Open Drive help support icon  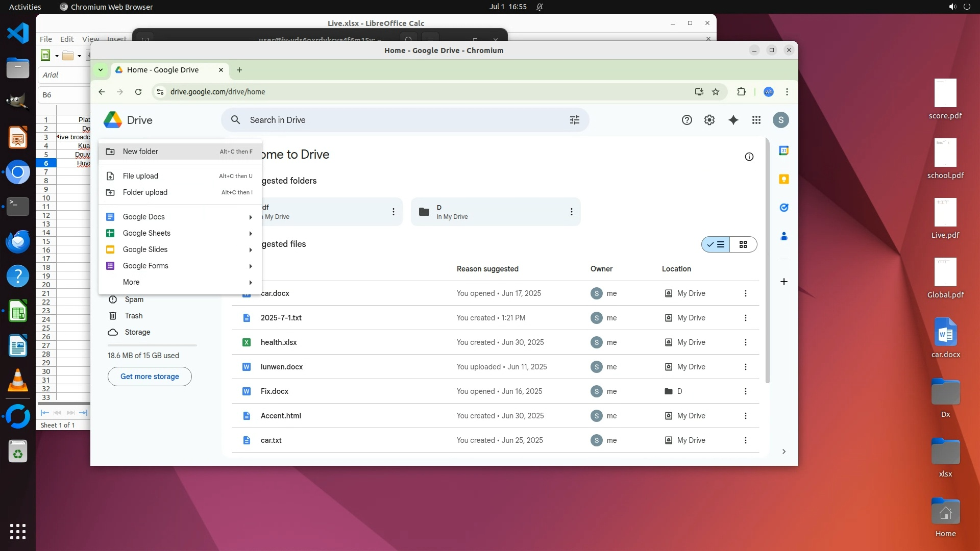(x=687, y=120)
